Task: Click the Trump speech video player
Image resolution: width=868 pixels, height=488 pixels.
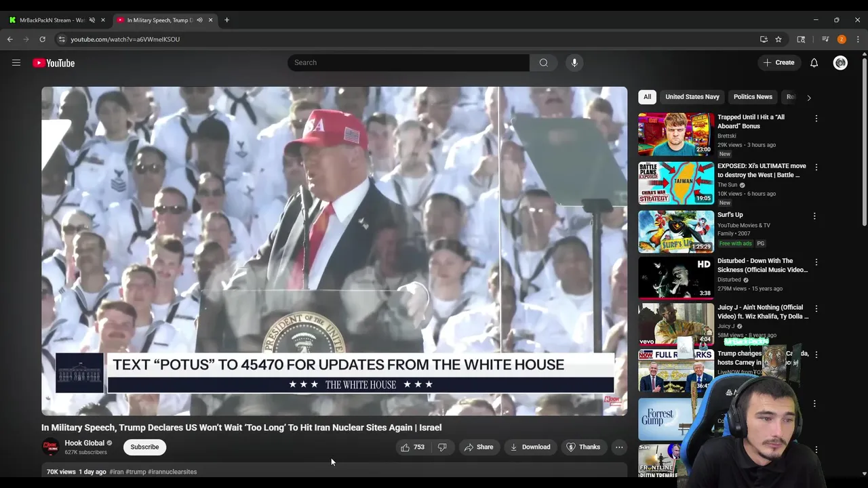Action: point(334,251)
